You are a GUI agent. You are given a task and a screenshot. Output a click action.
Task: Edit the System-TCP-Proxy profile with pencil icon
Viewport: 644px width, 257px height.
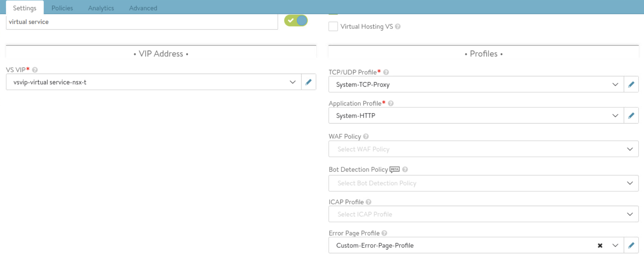[x=631, y=84]
